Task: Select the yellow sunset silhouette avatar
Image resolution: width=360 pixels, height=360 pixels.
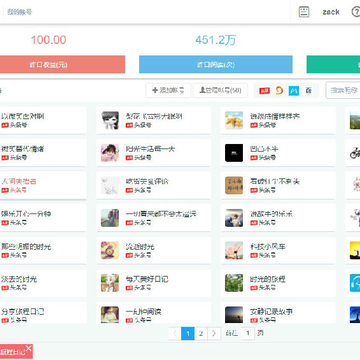Action: tap(355, 250)
